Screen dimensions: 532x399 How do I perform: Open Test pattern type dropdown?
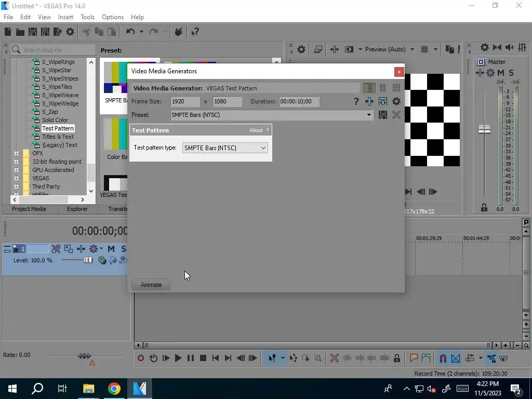click(x=225, y=148)
